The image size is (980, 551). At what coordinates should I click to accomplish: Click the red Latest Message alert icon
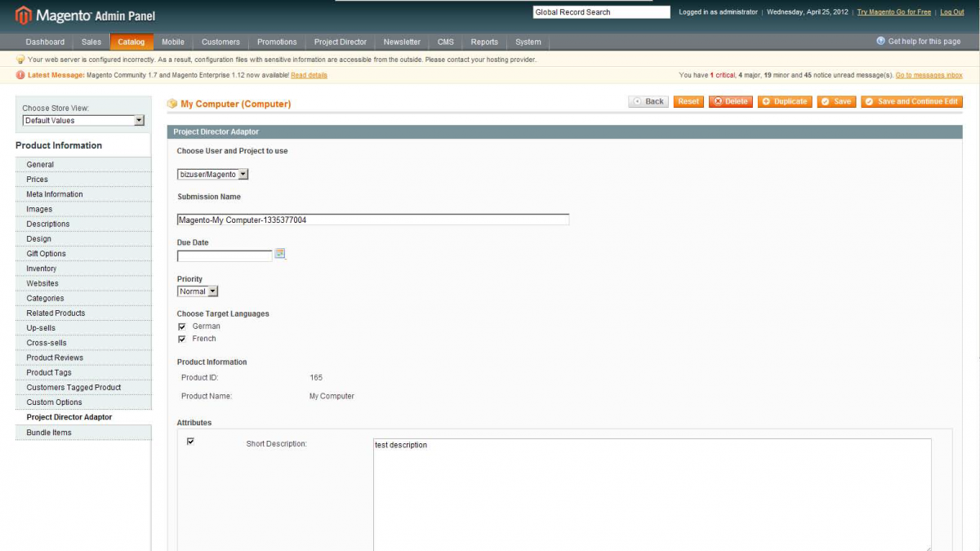click(x=20, y=75)
